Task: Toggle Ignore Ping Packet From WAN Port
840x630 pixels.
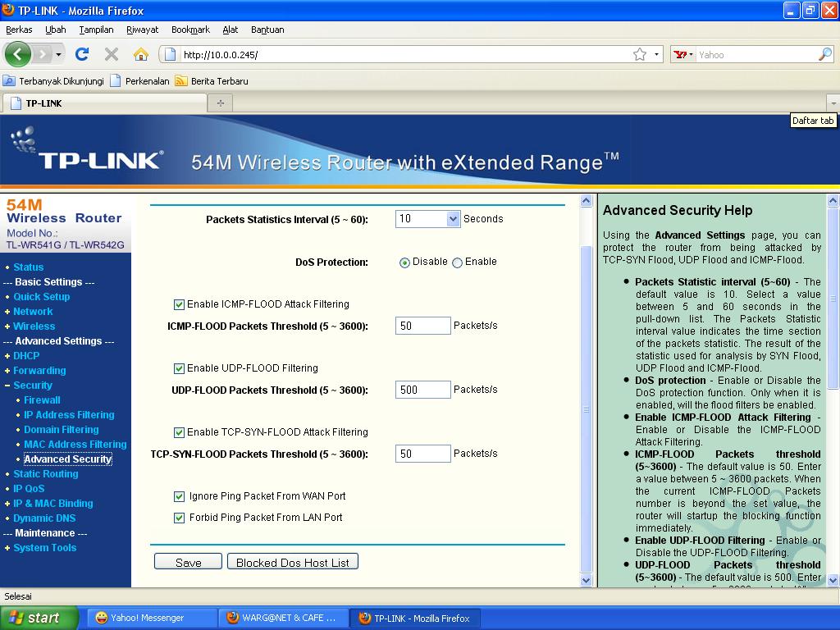Action: 179,496
